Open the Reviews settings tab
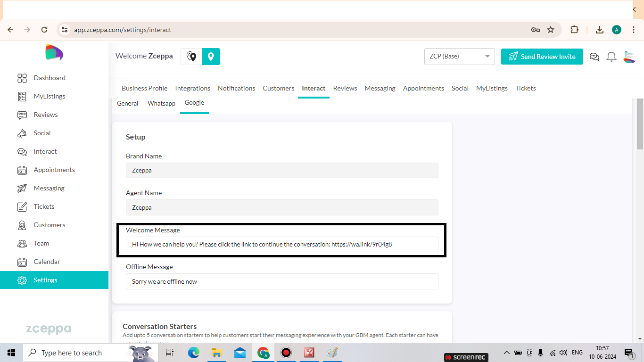Screen dimensions: 644x362 [x=345, y=88]
